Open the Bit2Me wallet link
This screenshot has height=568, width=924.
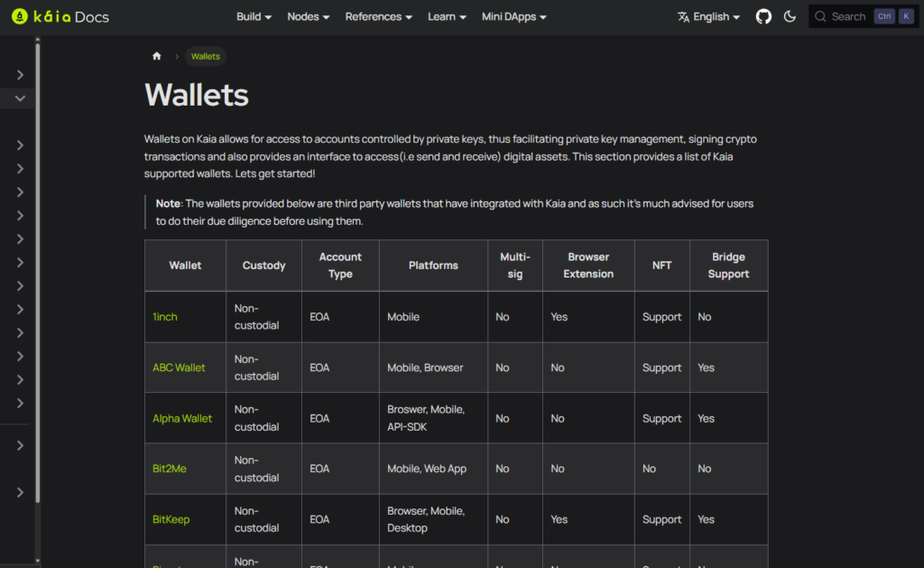[169, 469]
